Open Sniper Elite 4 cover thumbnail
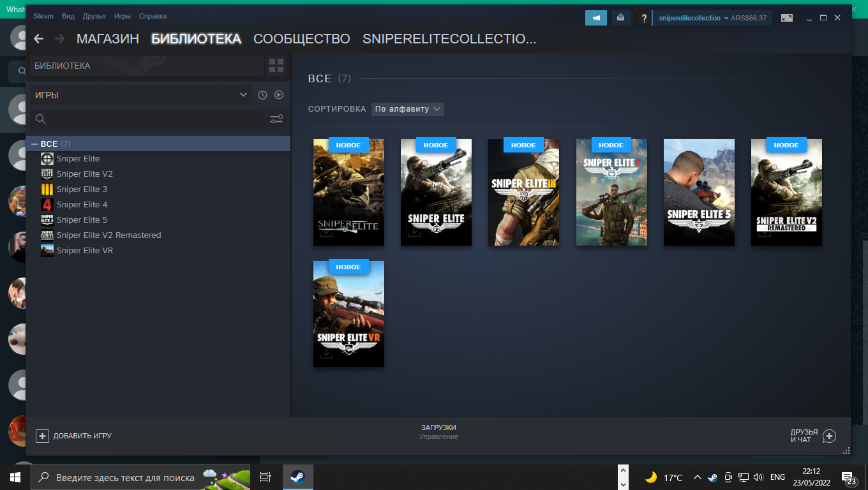This screenshot has width=868, height=490. (611, 192)
